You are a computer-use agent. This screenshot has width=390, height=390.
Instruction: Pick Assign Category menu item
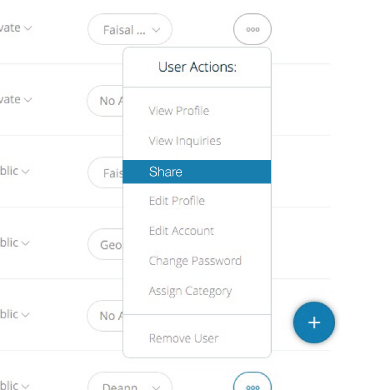click(x=190, y=291)
